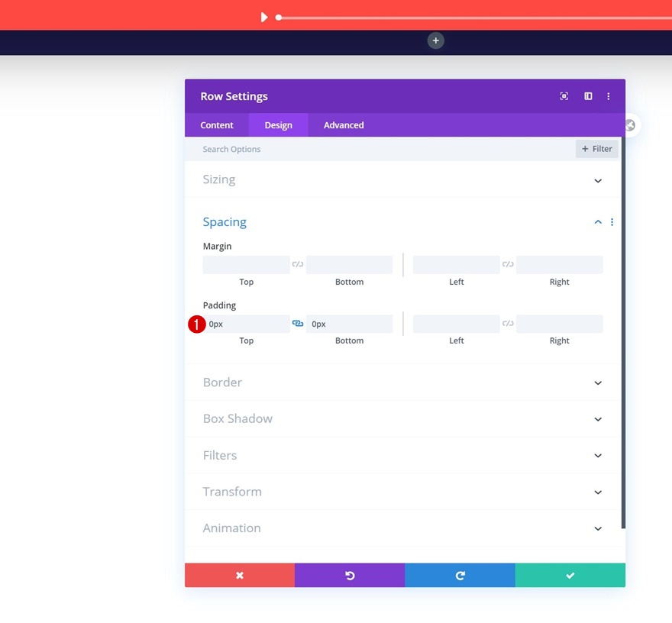Switch to the Content tab

click(x=217, y=125)
